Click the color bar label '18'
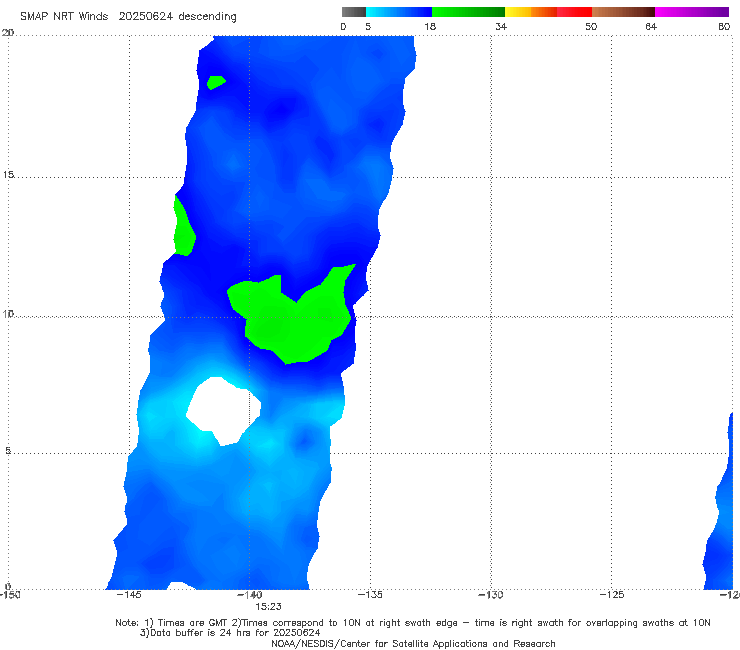The image size is (740, 650). [430, 26]
